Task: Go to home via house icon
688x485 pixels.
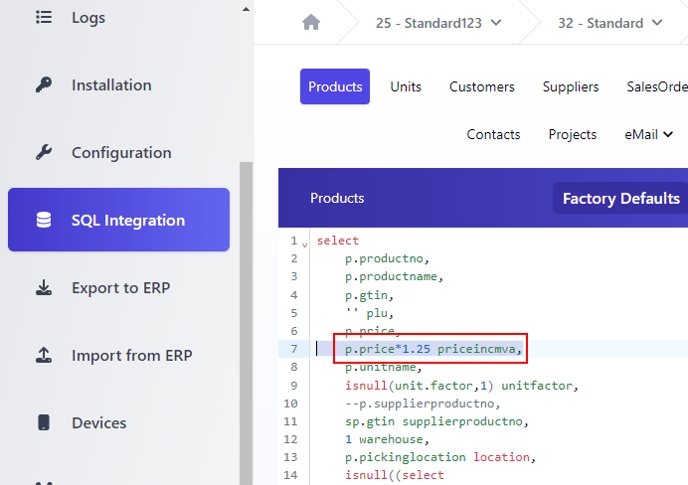Action: [311, 22]
